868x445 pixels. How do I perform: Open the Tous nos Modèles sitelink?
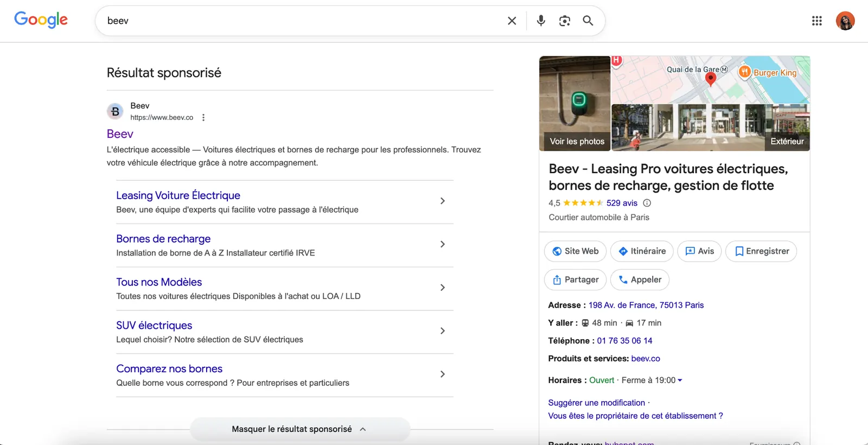(159, 282)
